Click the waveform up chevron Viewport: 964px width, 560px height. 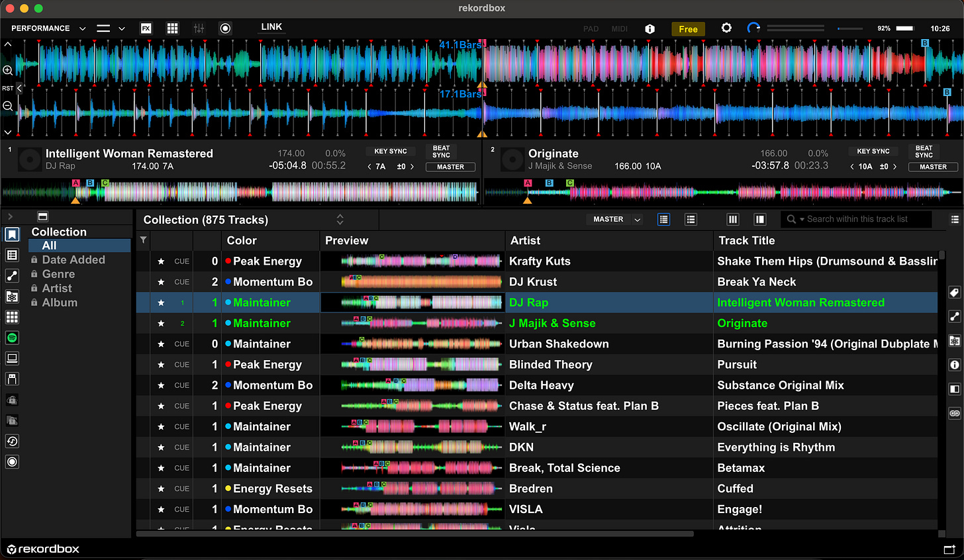[8, 44]
